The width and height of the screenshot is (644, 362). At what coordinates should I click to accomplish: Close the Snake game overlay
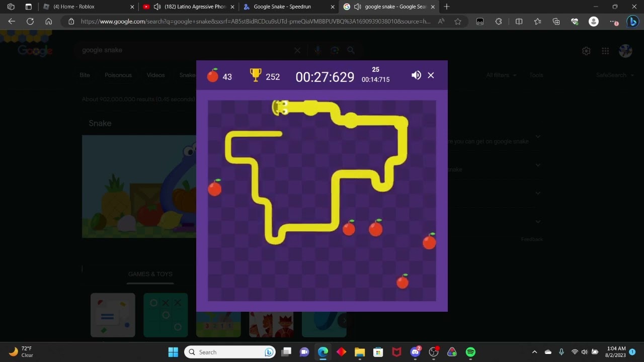(431, 75)
